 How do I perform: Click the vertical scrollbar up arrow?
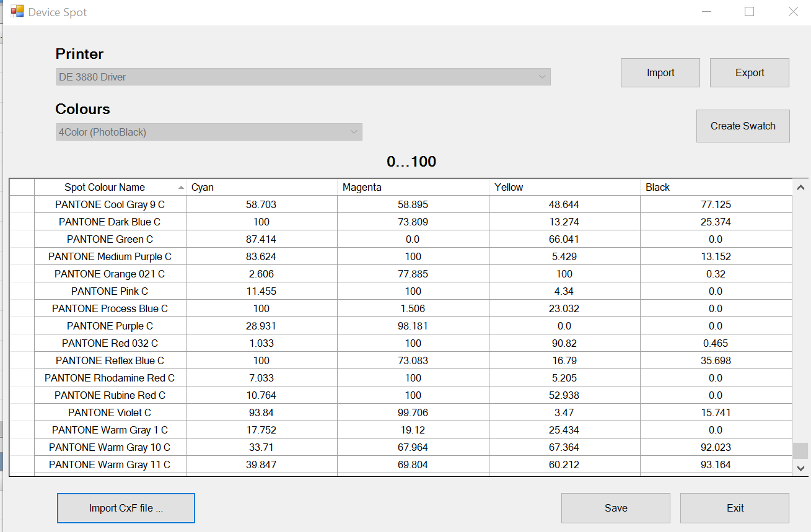(x=800, y=186)
